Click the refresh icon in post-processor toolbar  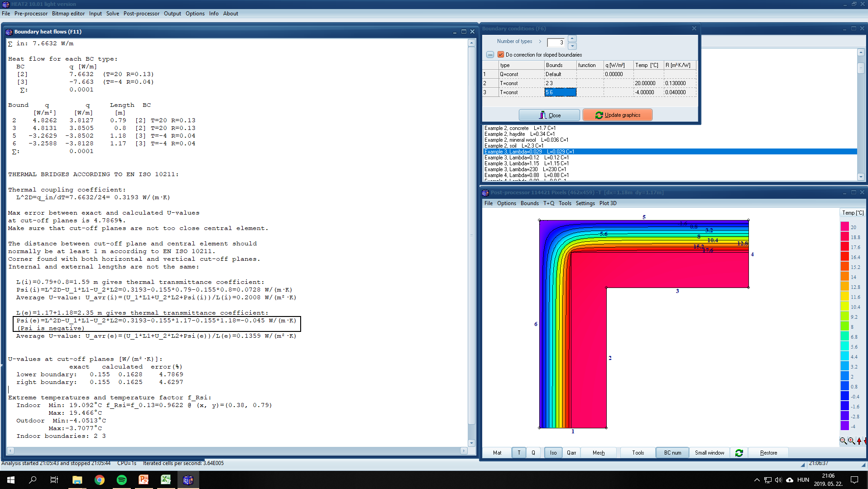coord(739,453)
